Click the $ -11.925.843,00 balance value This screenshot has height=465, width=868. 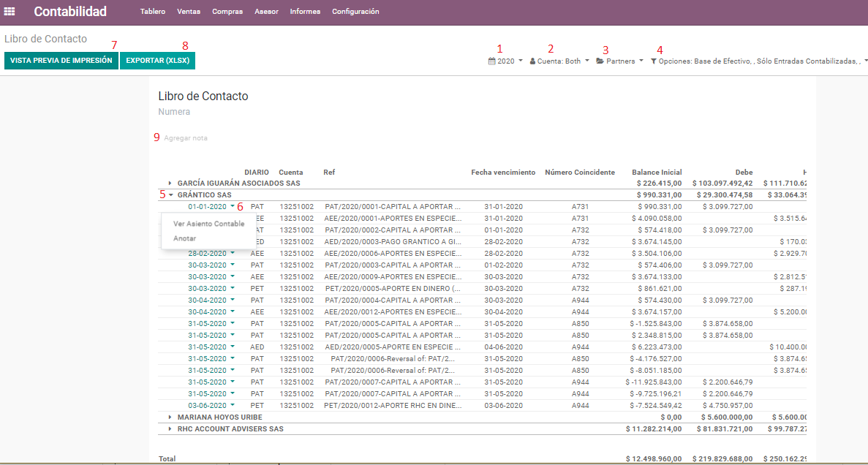654,382
